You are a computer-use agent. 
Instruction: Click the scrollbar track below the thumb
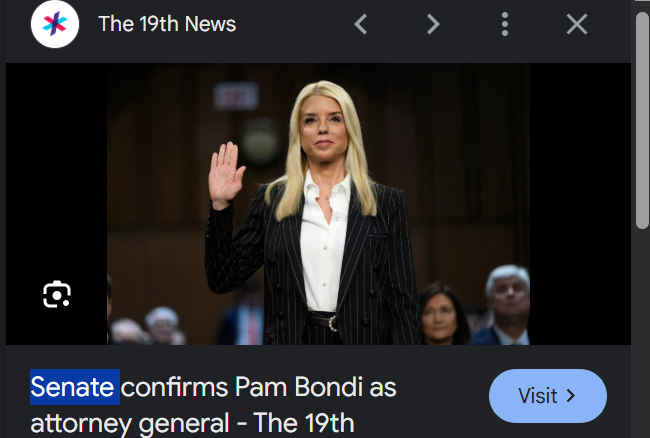pyautogui.click(x=643, y=332)
